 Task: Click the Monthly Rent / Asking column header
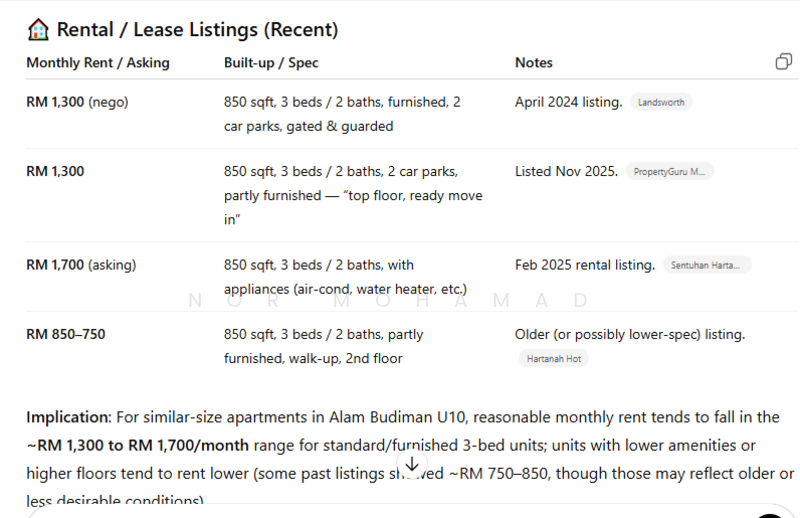98,63
